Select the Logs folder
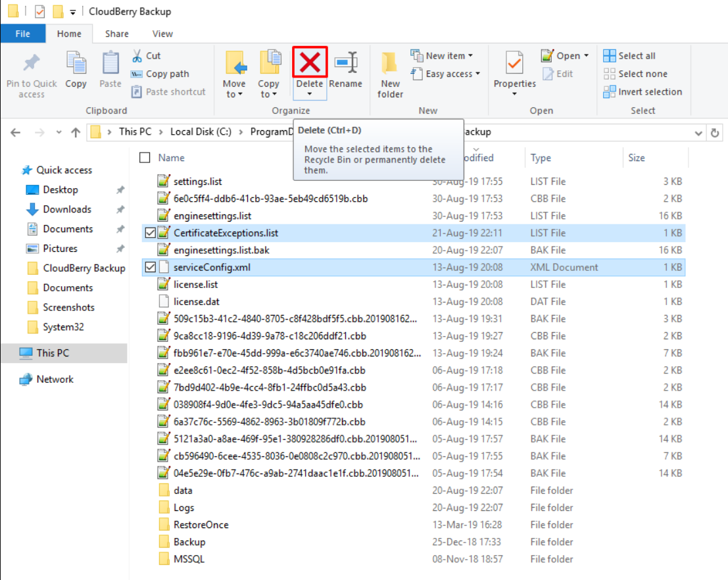The width and height of the screenshot is (728, 580). click(x=184, y=508)
